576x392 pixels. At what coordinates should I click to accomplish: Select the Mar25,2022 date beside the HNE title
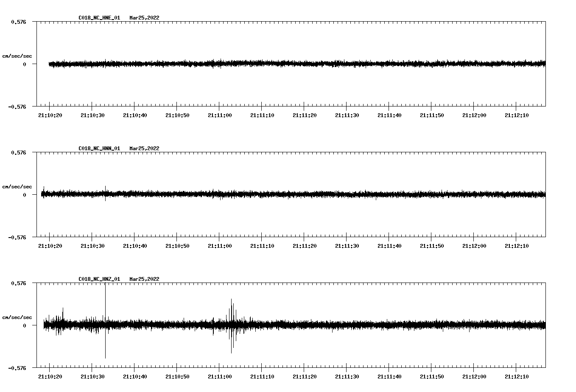[x=144, y=18]
